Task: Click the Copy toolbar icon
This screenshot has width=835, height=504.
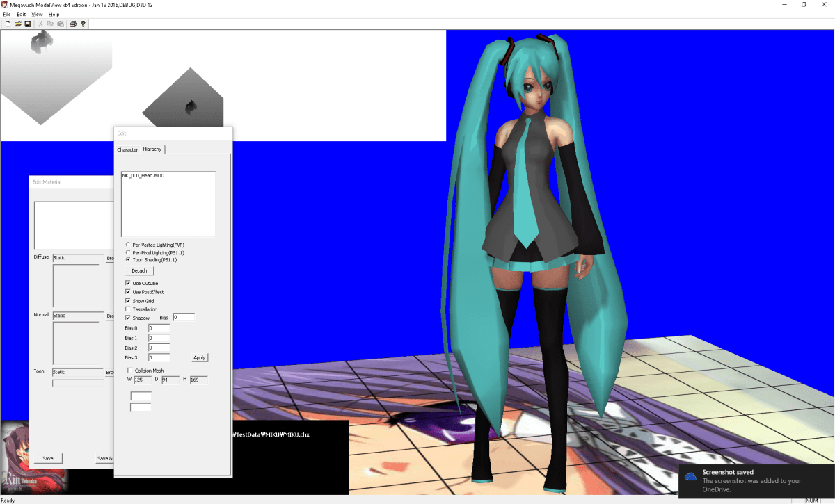Action: 49,23
